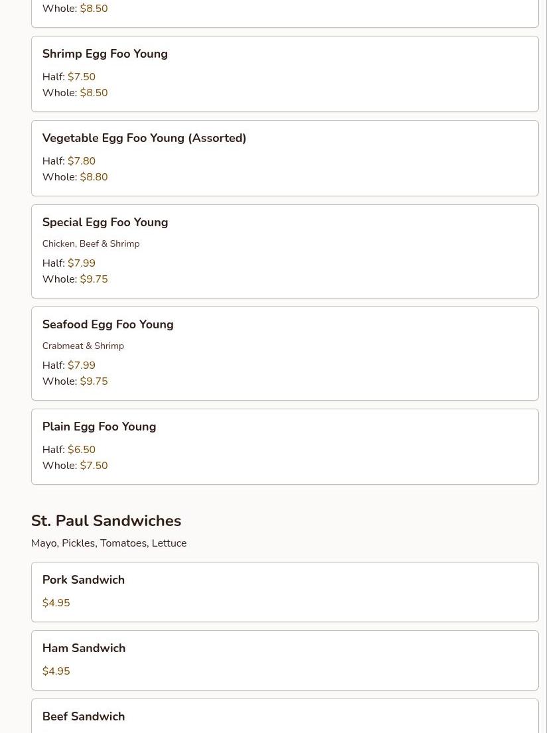This screenshot has width=560, height=733.
Task: Click the Chicken, Beef & Shrimp description
Action: point(91,244)
